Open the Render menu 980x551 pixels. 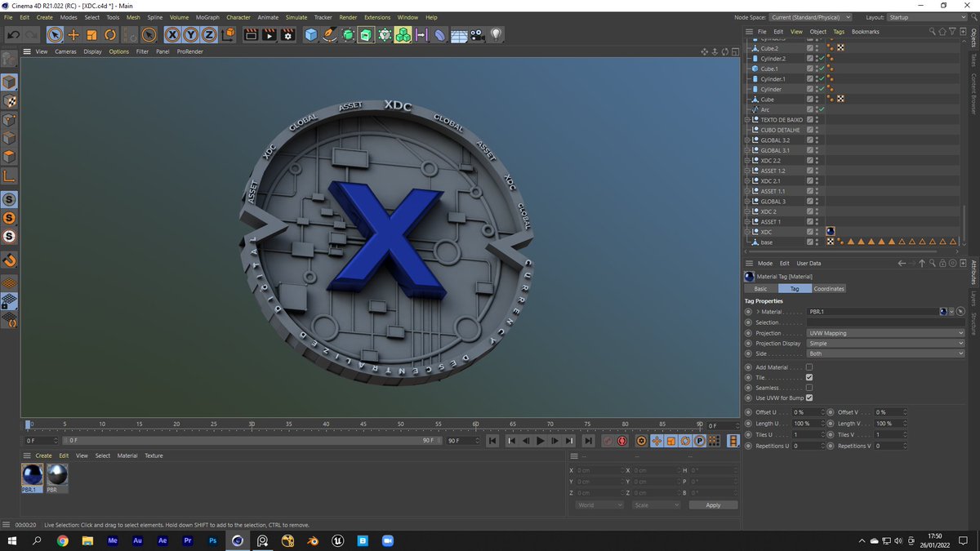click(x=348, y=17)
